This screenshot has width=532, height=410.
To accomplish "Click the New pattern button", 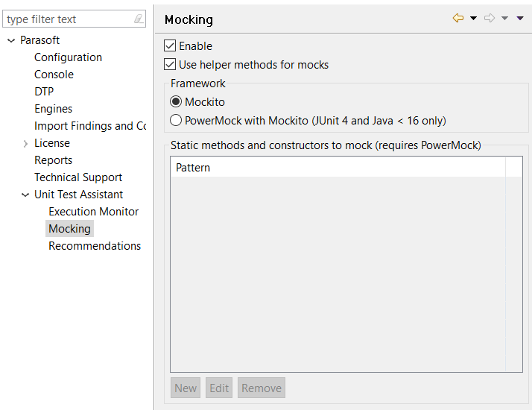I will pos(186,388).
